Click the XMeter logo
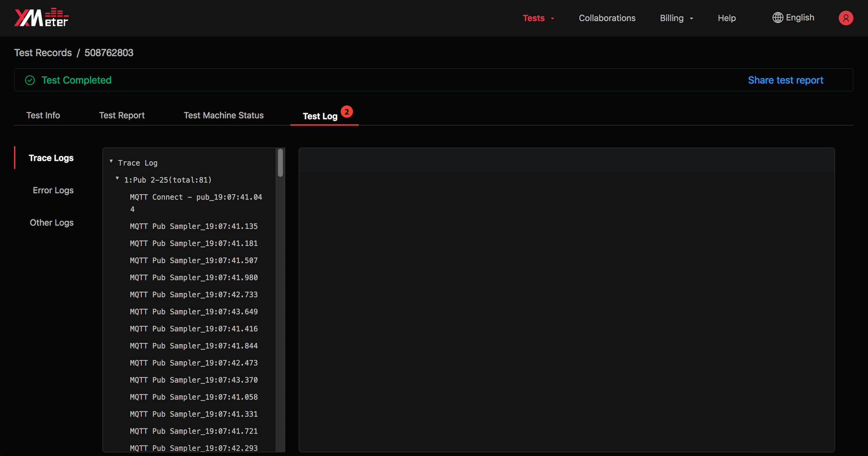This screenshot has height=456, width=868. pos(41,18)
